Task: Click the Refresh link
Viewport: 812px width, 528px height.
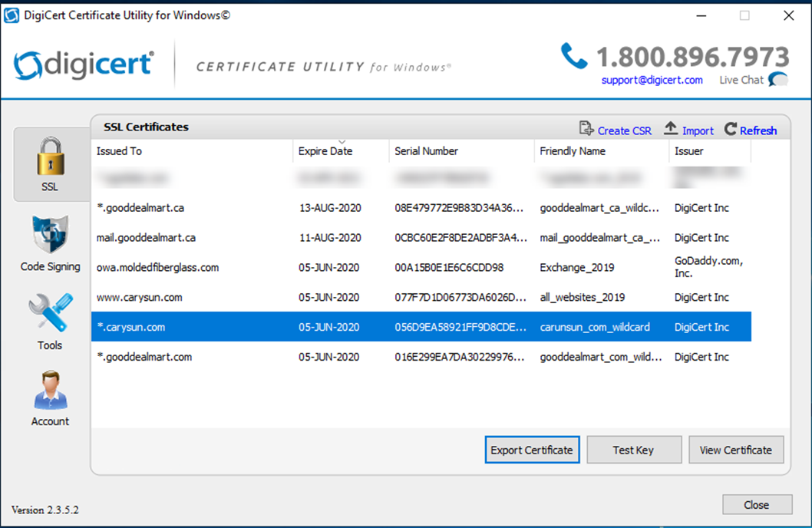Action: coord(758,131)
